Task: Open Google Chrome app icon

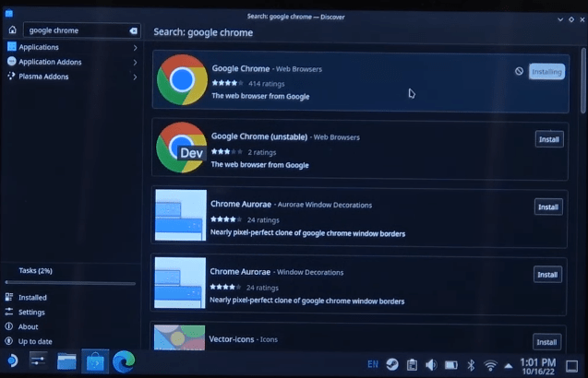Action: click(181, 79)
